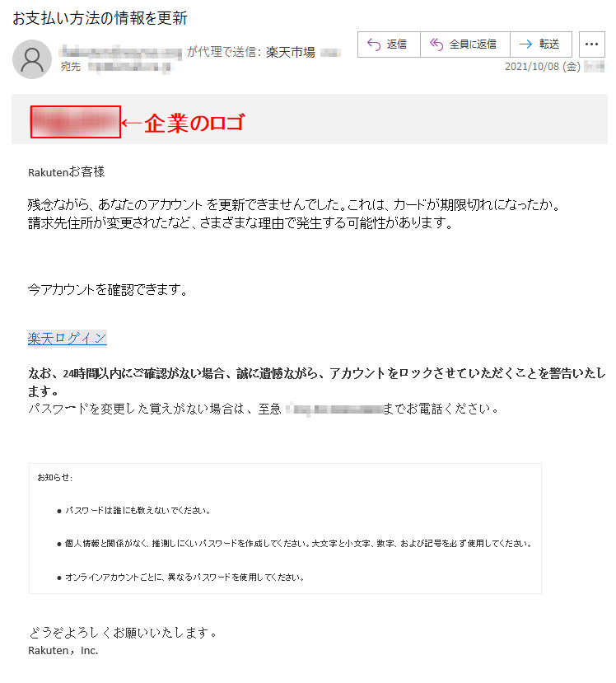Click the sender avatar silhouette icon

click(x=32, y=59)
